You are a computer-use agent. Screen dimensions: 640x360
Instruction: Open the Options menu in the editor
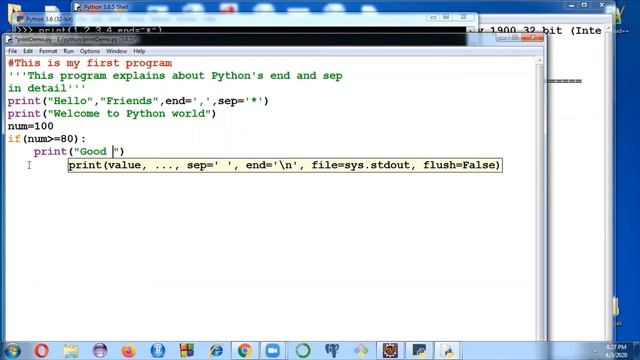pos(90,51)
